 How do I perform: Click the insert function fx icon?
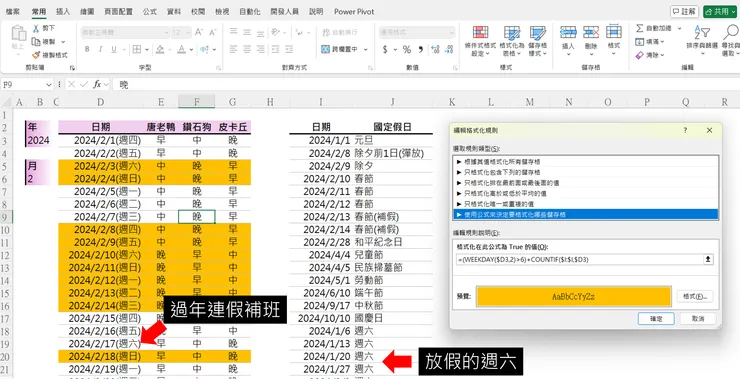tap(97, 84)
